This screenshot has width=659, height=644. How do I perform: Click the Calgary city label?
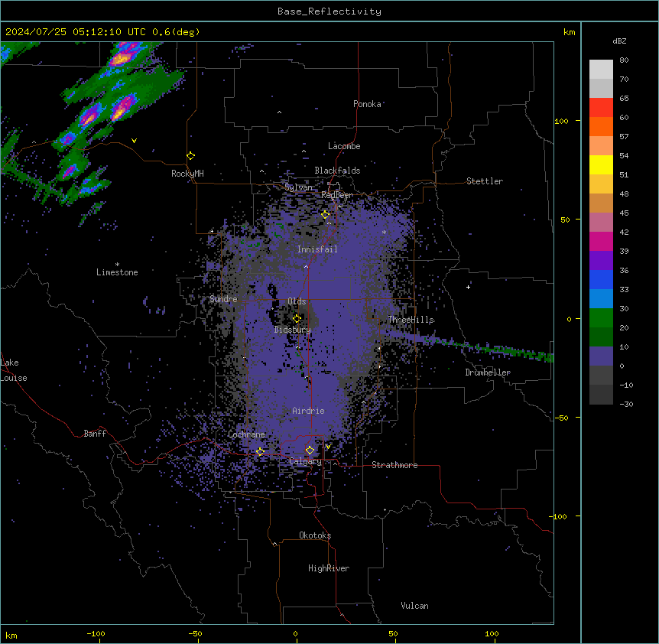pyautogui.click(x=305, y=461)
